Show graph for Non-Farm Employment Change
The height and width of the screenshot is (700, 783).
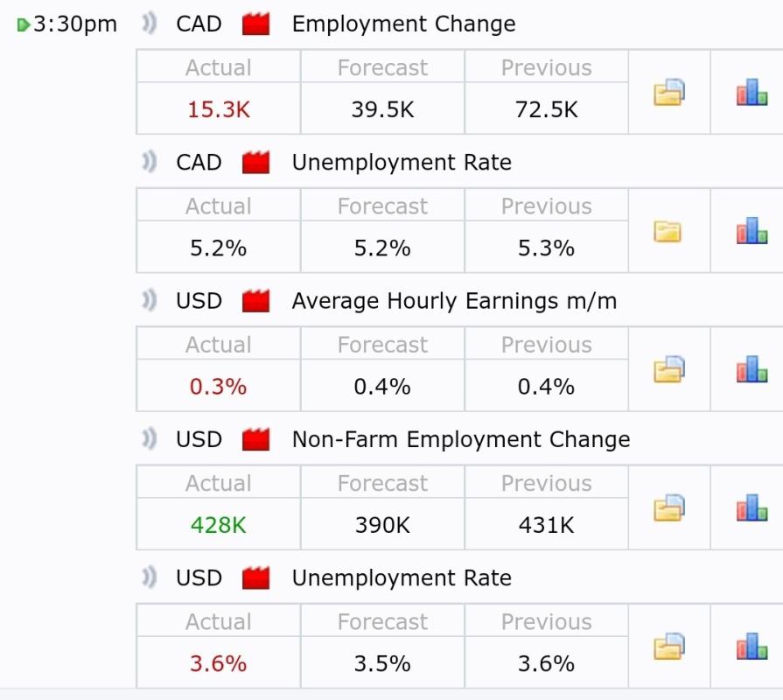coord(752,507)
